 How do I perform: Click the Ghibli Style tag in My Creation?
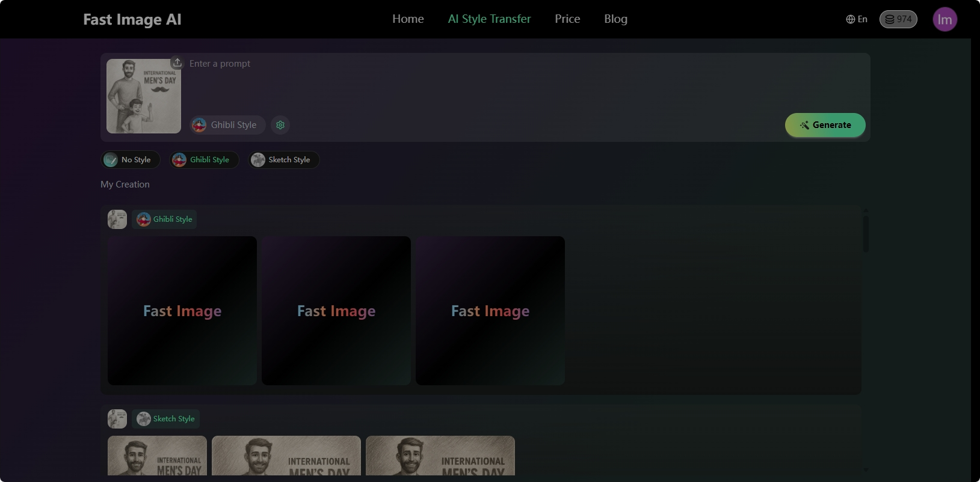(165, 219)
